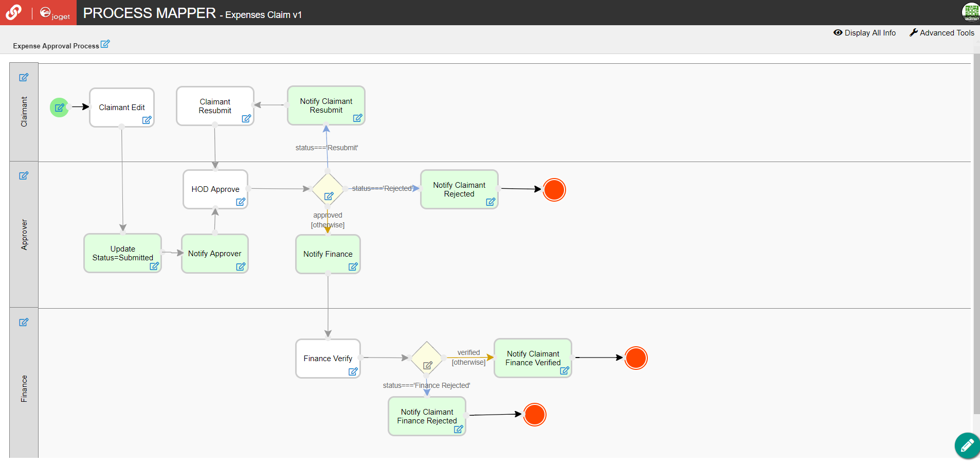The height and width of the screenshot is (463, 980).
Task: Click edit icon on Claimant Edit activity
Action: 147,120
